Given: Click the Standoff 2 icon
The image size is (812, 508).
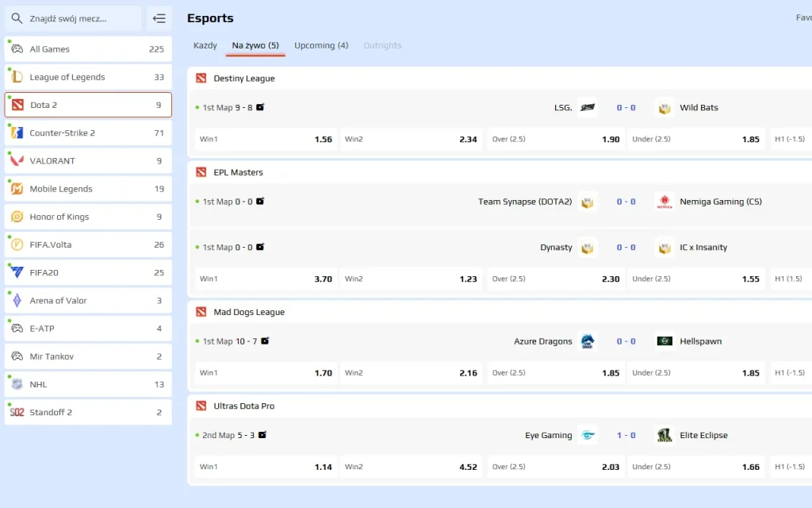Looking at the screenshot, I should pos(17,413).
